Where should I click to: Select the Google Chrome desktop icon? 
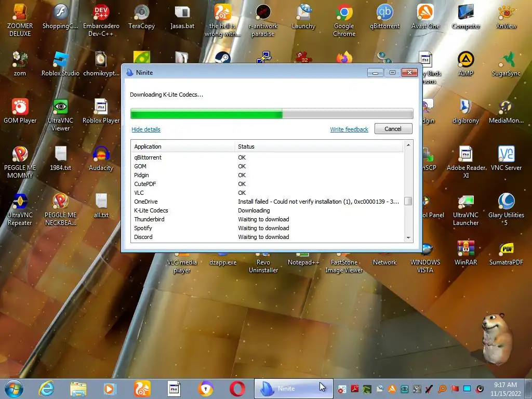point(344,20)
